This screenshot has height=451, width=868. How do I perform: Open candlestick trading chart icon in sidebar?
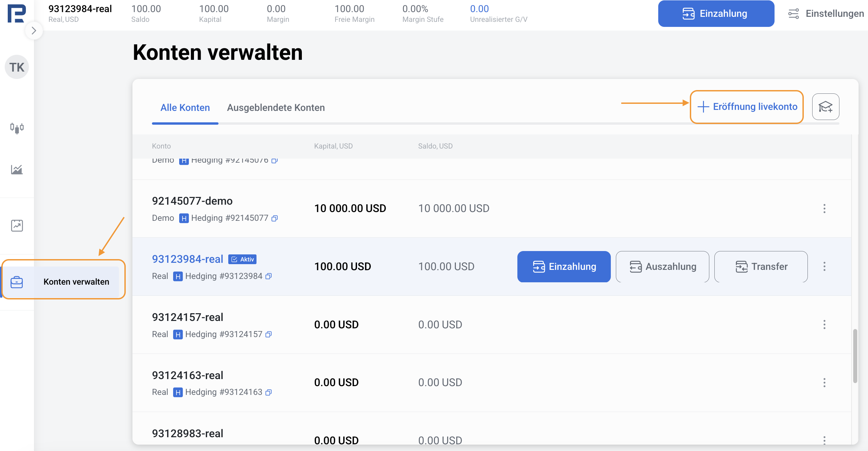(17, 128)
